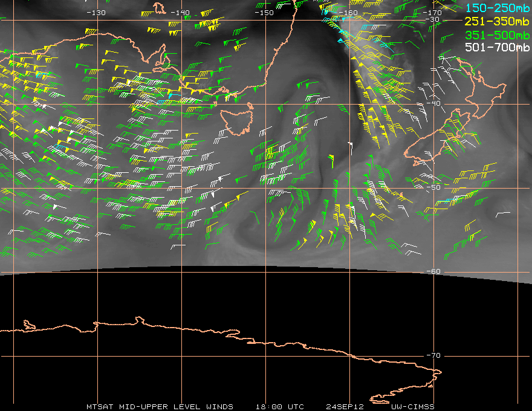Click the 24SEP12 date text
Image resolution: width=532 pixels, height=411 pixels.
click(345, 407)
